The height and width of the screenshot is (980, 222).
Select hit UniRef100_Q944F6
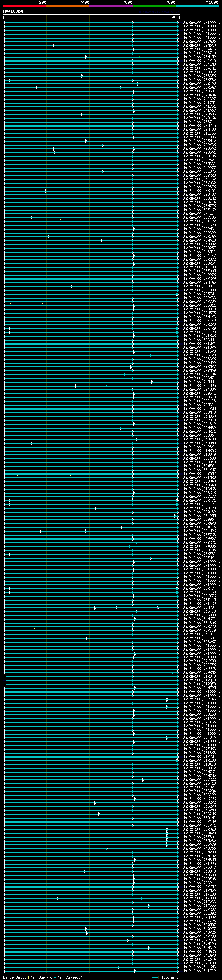199,49
